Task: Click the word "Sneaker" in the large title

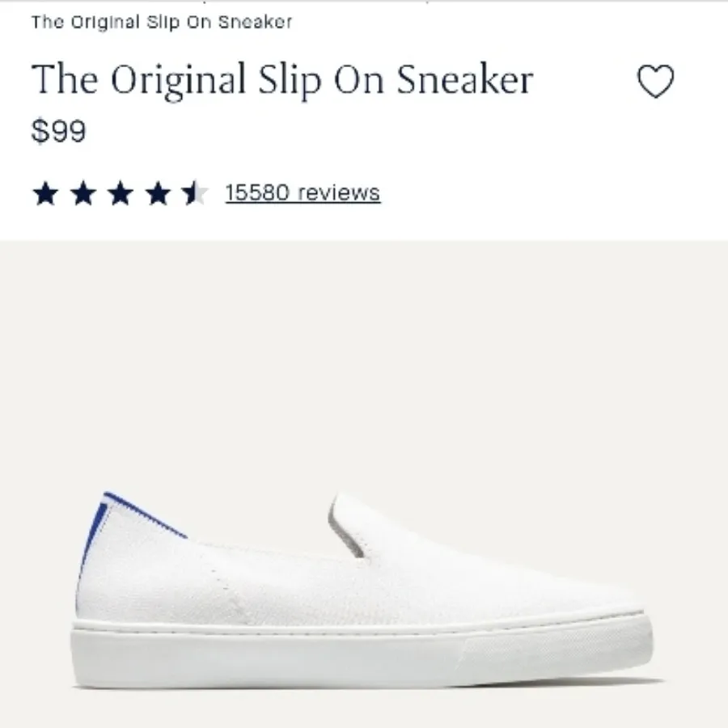Action: [x=464, y=81]
